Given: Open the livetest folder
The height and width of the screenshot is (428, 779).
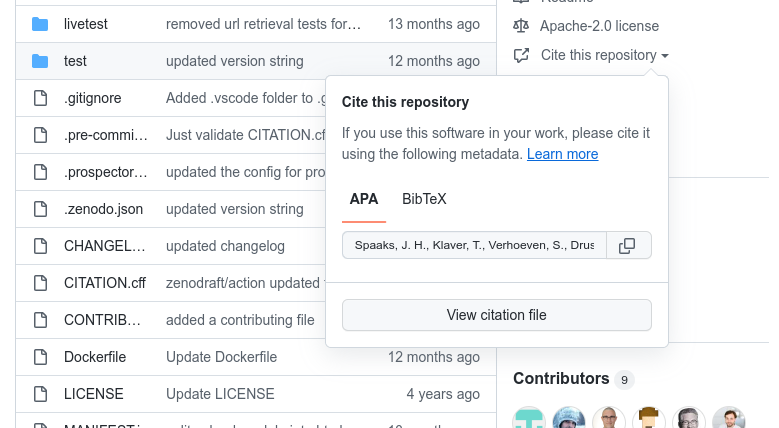Looking at the screenshot, I should click(85, 24).
